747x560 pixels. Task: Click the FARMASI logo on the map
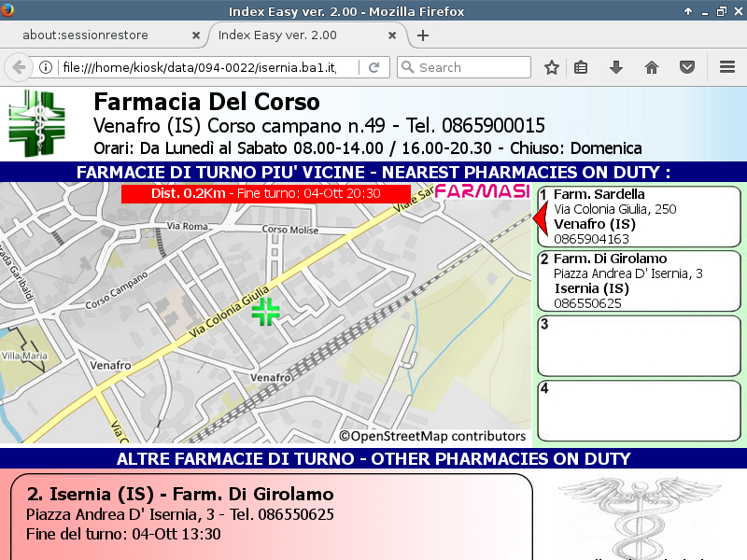click(482, 191)
